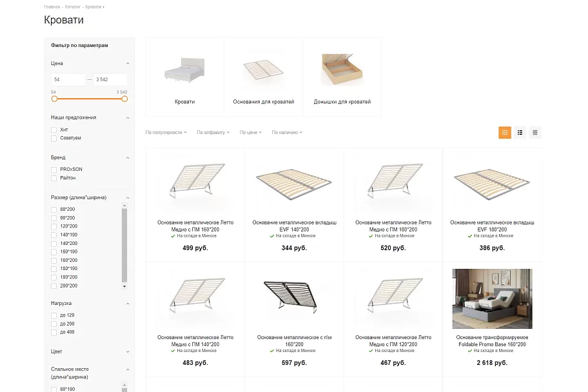This screenshot has width=588, height=392.
Task: Check size 160*200 in Размер filter
Action: coord(54,260)
